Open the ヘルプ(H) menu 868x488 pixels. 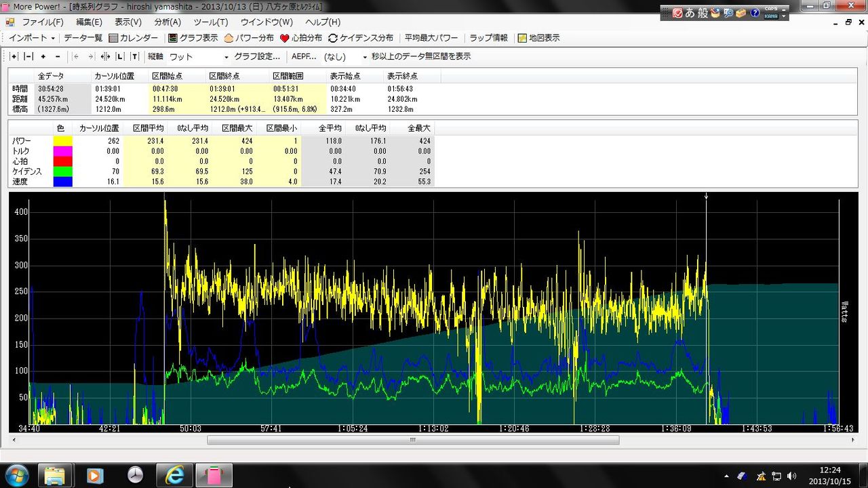coord(323,22)
